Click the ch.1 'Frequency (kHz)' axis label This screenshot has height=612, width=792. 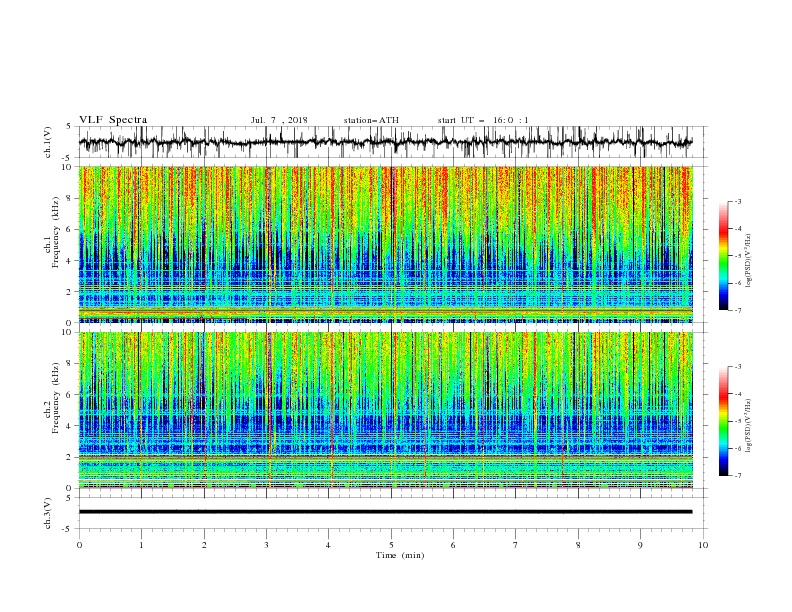(x=56, y=232)
